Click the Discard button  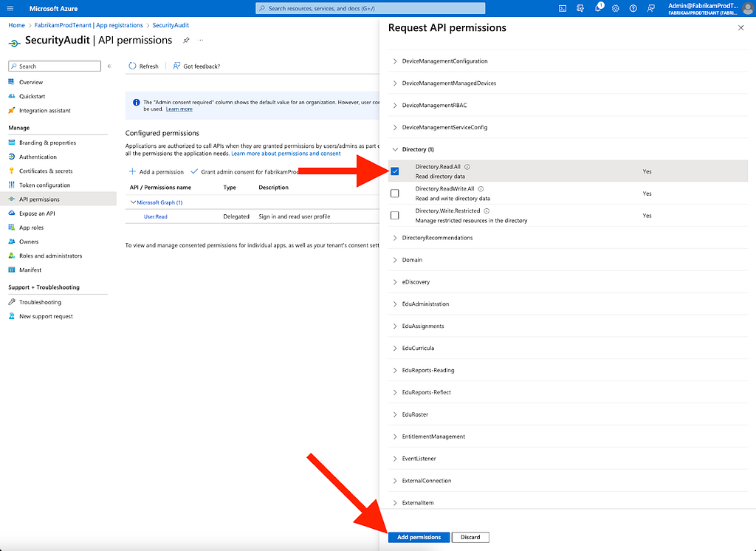[470, 537]
